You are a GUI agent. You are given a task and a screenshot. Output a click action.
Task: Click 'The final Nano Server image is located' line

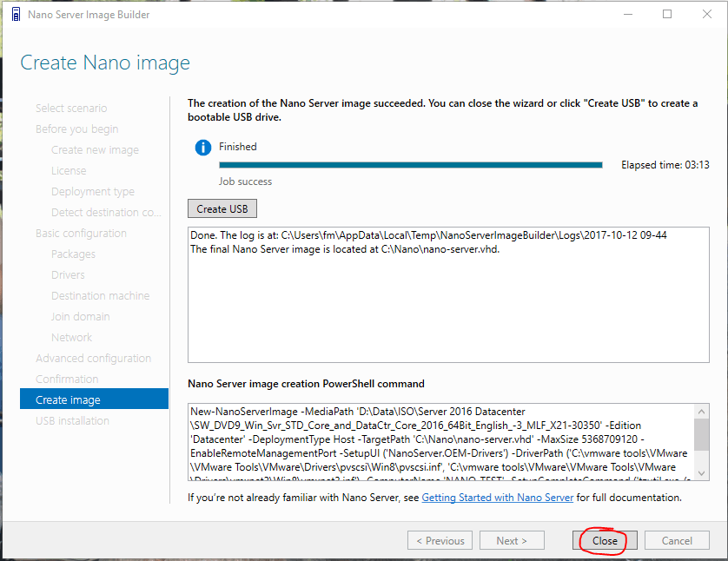pos(345,249)
